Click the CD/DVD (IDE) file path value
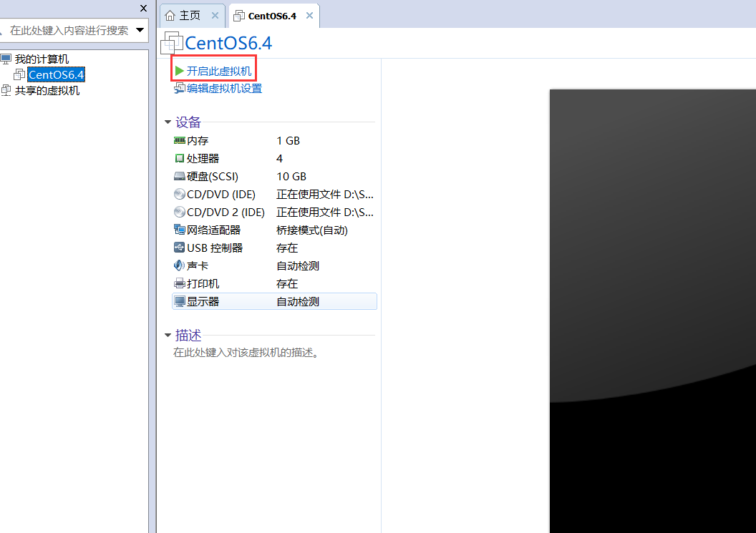This screenshot has height=533, width=756. [x=324, y=194]
